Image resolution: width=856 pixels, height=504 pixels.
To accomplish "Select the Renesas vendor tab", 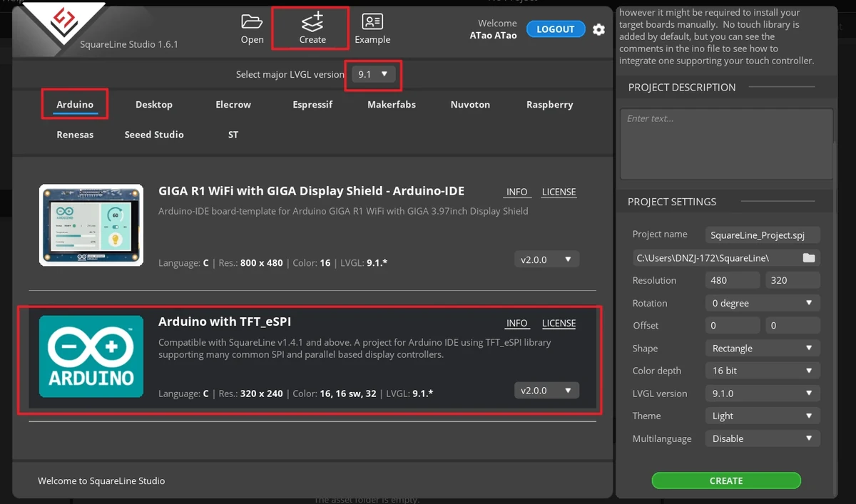I will (x=75, y=134).
